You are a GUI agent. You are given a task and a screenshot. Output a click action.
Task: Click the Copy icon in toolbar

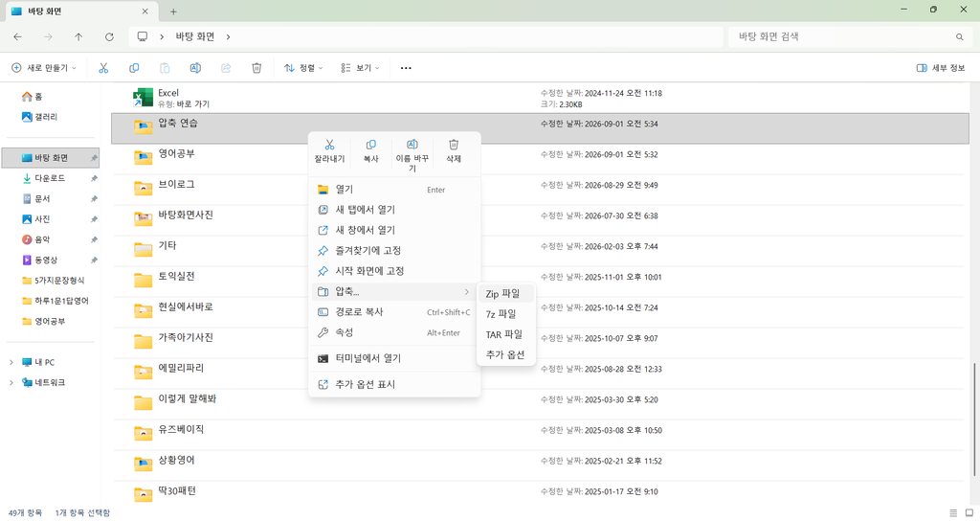tap(134, 68)
